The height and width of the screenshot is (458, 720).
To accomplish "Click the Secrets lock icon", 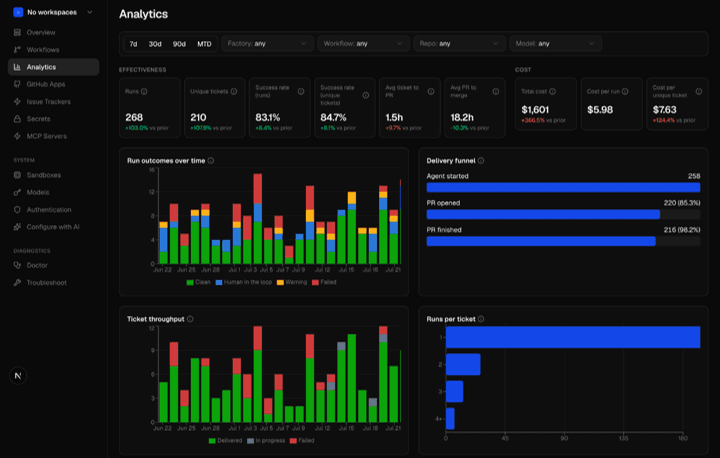I will click(17, 119).
